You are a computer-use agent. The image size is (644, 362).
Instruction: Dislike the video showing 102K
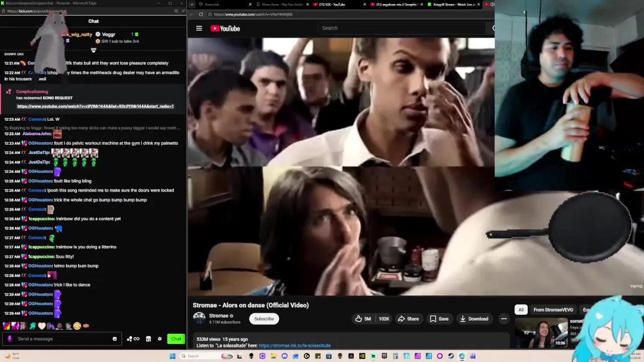click(x=384, y=319)
